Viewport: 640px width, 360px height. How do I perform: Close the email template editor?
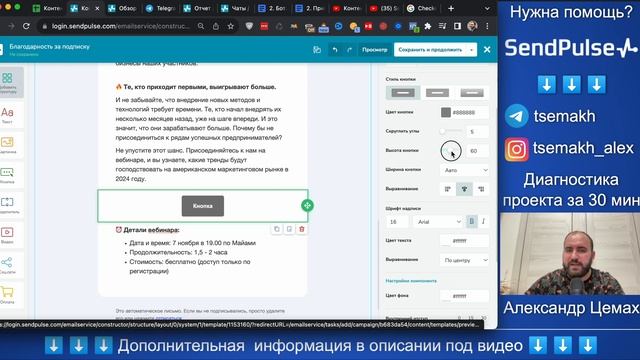487,50
